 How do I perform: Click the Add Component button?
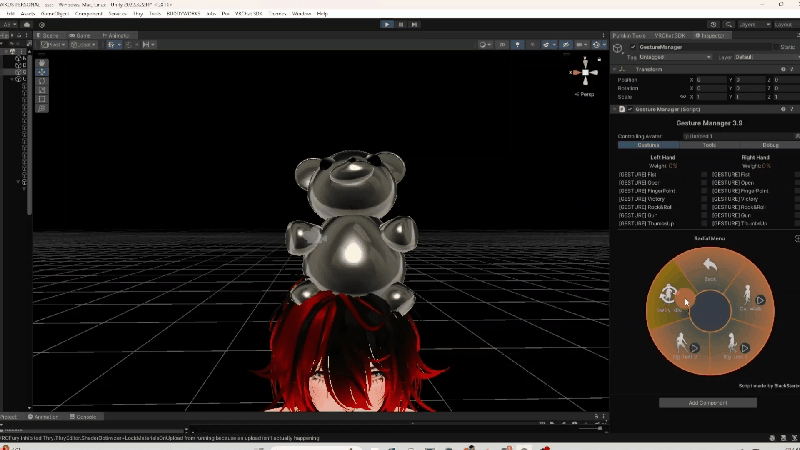708,403
